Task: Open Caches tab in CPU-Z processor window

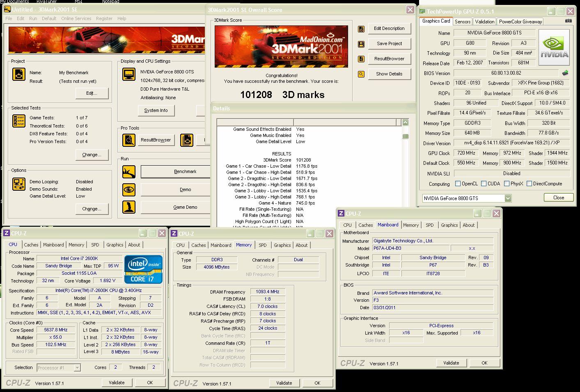Action: (31, 245)
